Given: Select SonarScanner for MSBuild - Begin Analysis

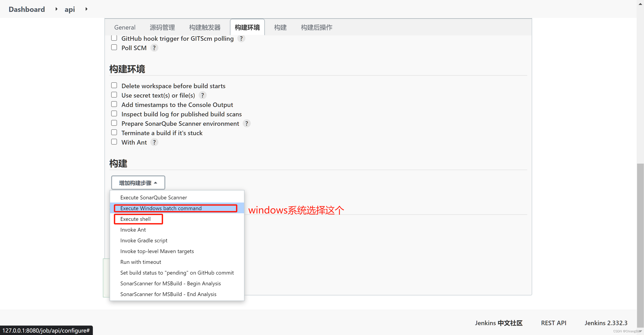Looking at the screenshot, I should (x=177, y=284).
